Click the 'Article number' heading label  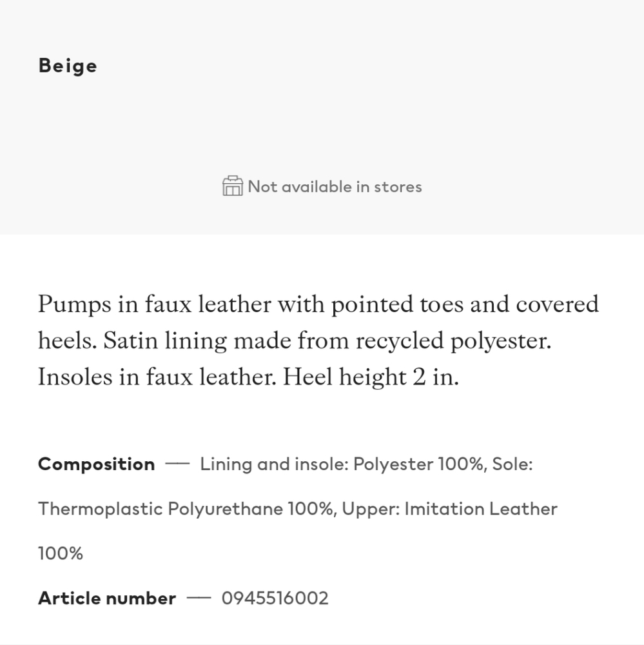pos(107,598)
